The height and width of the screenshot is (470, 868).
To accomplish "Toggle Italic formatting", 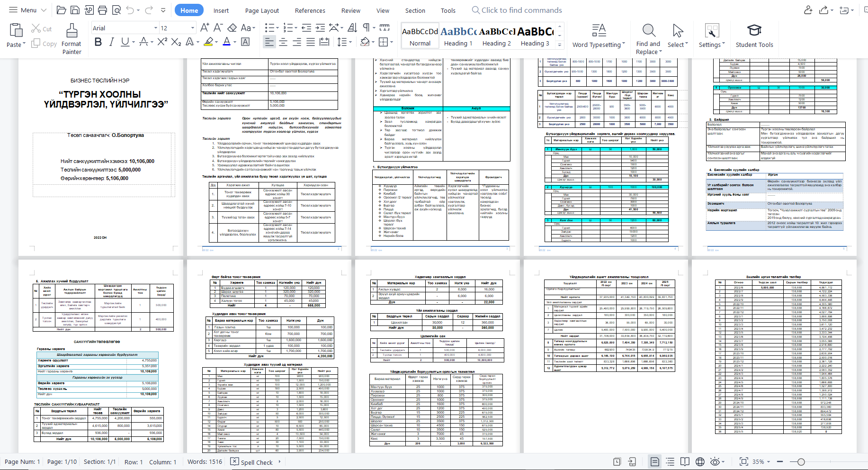I will click(111, 42).
